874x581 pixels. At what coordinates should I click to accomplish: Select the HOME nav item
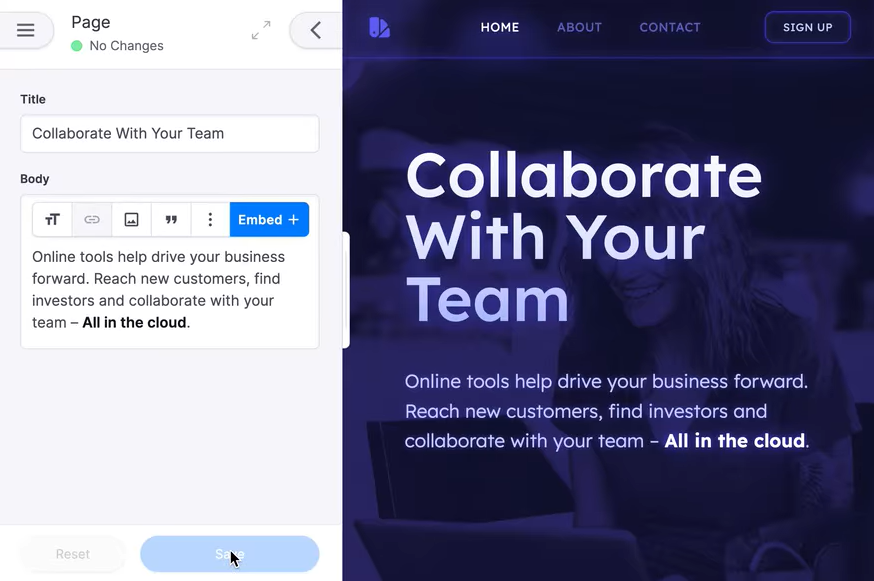pyautogui.click(x=500, y=27)
